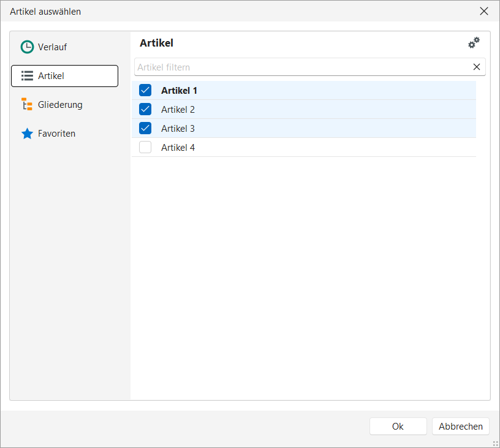
Task: Click the resize grip in the dialog corner
Action: (494, 442)
